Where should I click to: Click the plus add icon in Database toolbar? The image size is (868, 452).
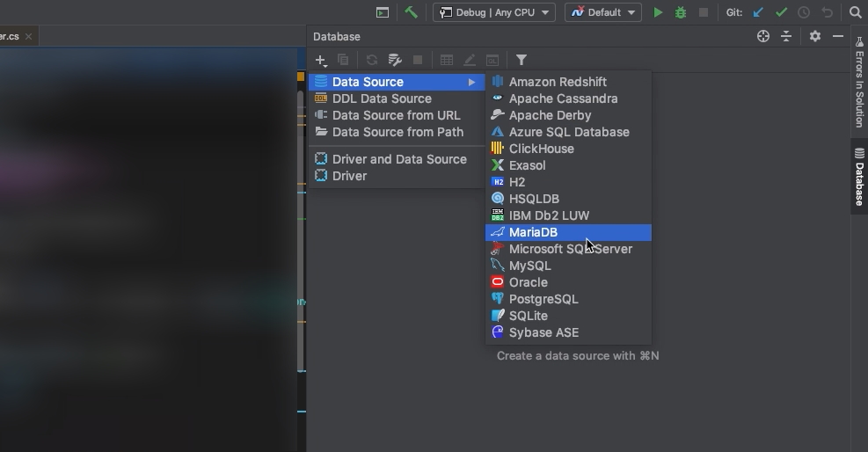(x=320, y=60)
